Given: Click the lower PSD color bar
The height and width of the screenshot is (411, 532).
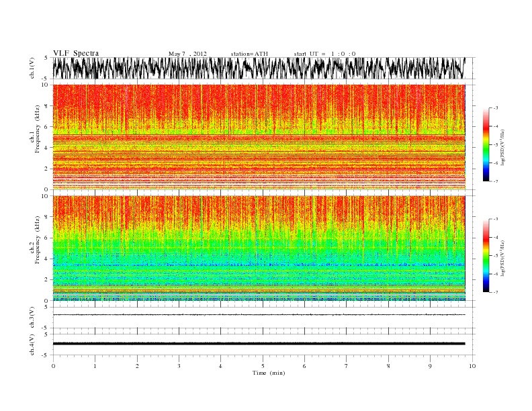Looking at the screenshot, I should click(486, 256).
